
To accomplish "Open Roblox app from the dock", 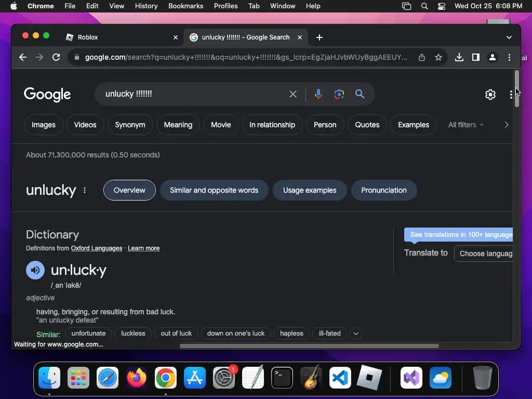I will 369,378.
